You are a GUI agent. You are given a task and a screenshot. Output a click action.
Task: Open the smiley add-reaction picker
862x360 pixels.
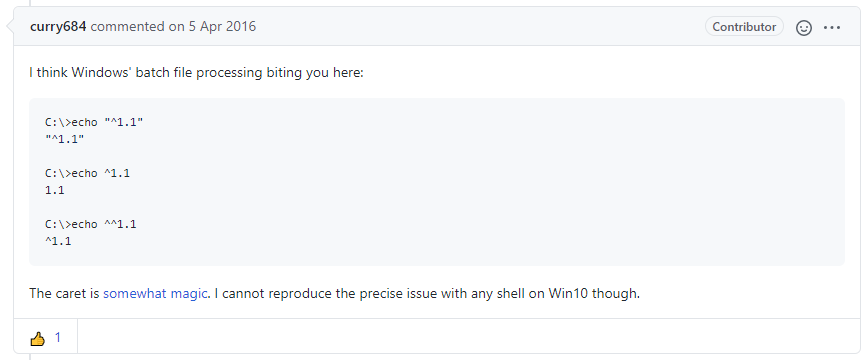[x=804, y=27]
